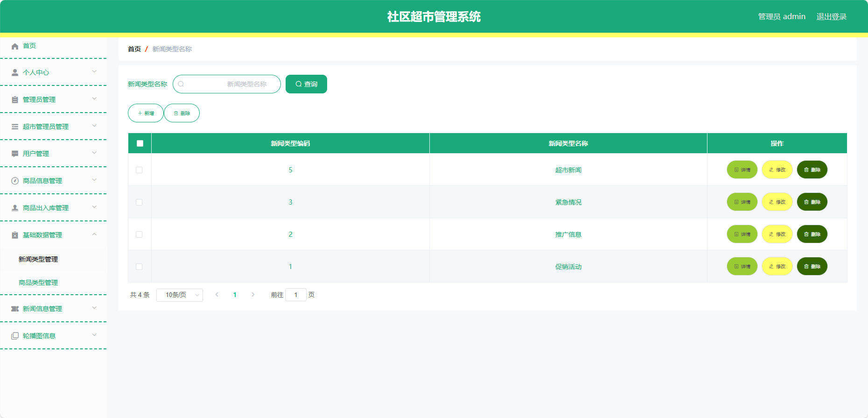Viewport: 868px width, 418px height.
Task: Open 详情 for the 紧急情况 row
Action: [742, 202]
